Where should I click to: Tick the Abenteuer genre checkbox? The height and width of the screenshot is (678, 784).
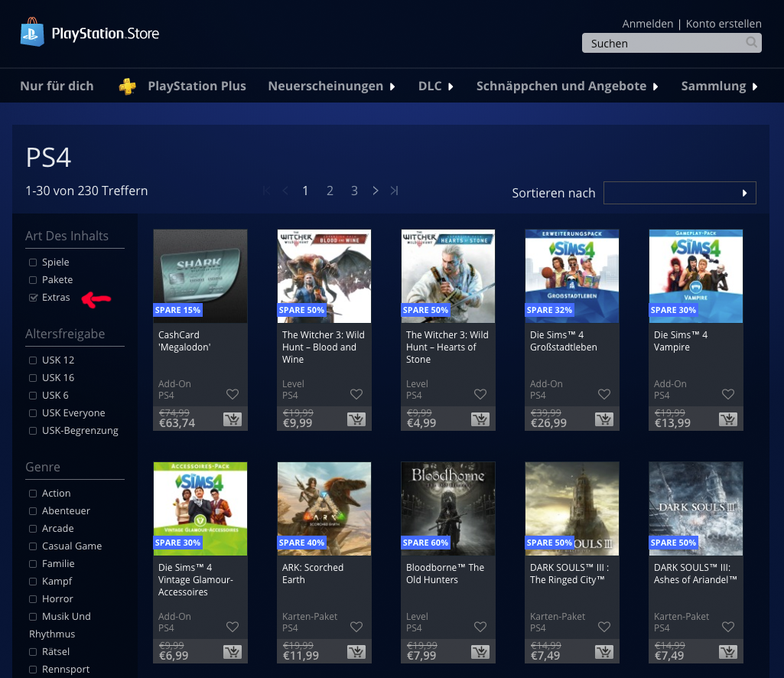[x=33, y=511]
